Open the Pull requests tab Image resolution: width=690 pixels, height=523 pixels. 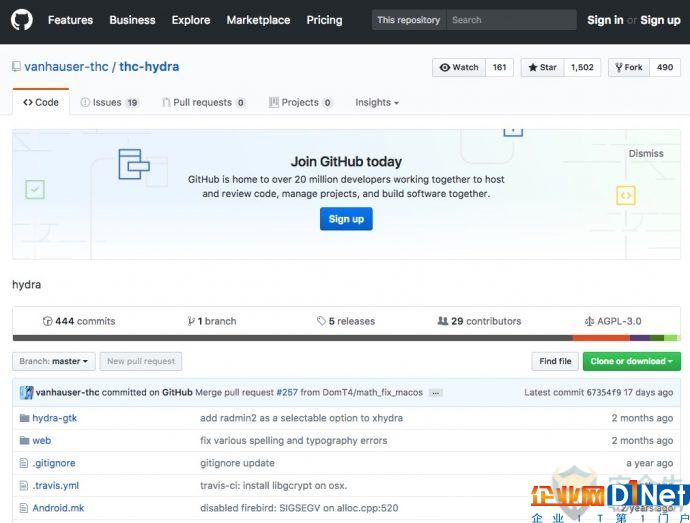(204, 103)
